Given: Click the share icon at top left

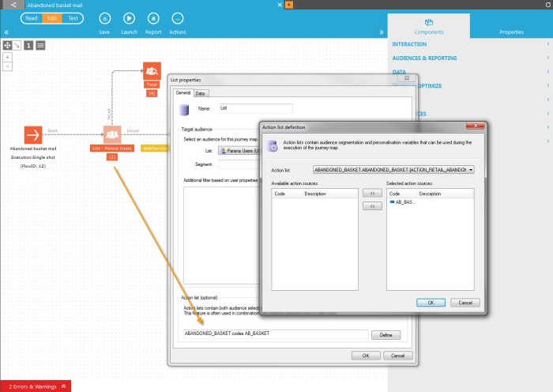Looking at the screenshot, I should (x=12, y=5).
